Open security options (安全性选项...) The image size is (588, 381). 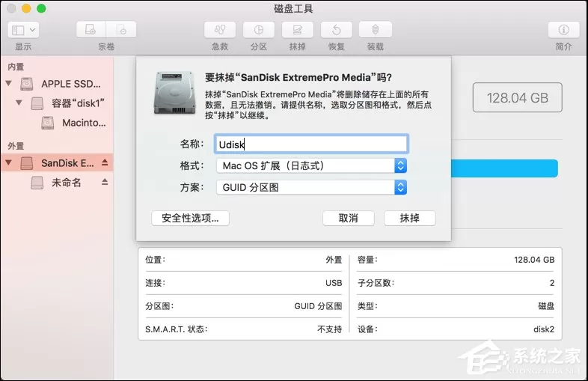[x=191, y=218]
